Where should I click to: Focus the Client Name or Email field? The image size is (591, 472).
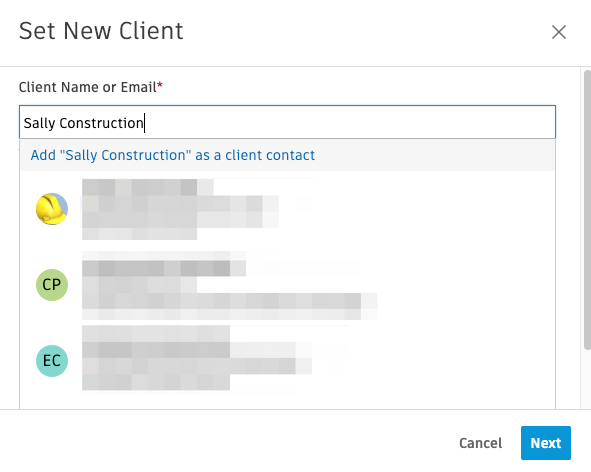click(x=287, y=122)
